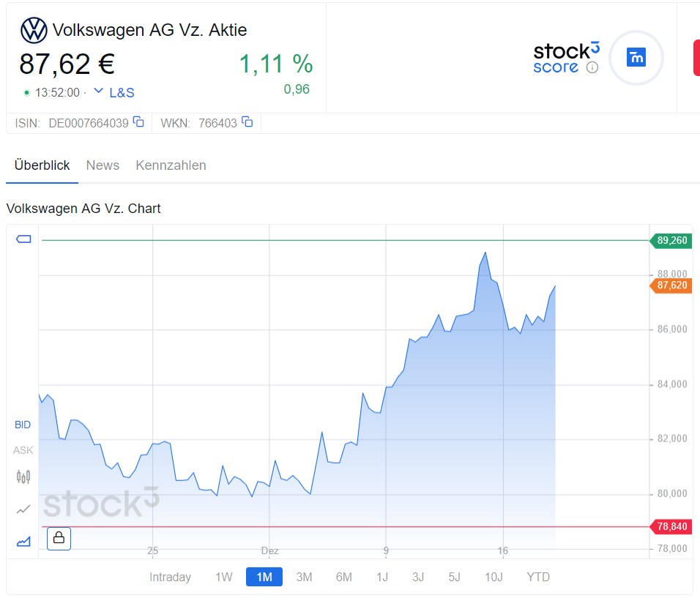Set chart range to 5J
The height and width of the screenshot is (609, 700).
pos(454,577)
